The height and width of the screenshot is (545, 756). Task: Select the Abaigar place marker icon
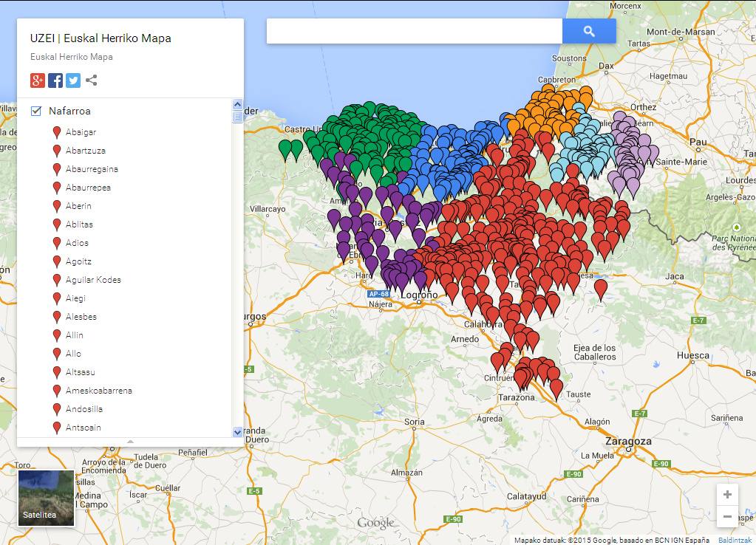58,131
